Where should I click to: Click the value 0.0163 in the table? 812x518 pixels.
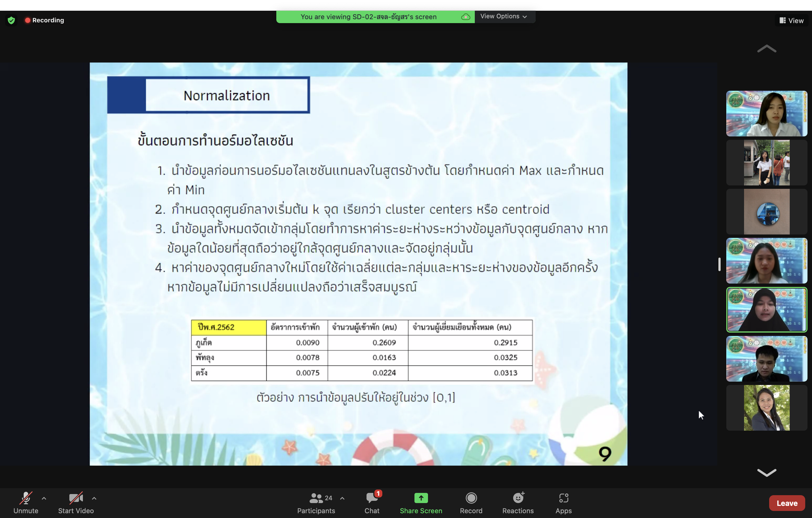384,358
